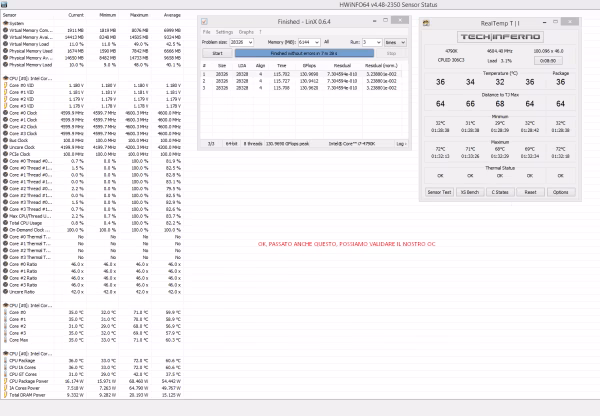600x416 pixels.
Task: Click the icon beside Core #0 VID row
Action: [5, 85]
